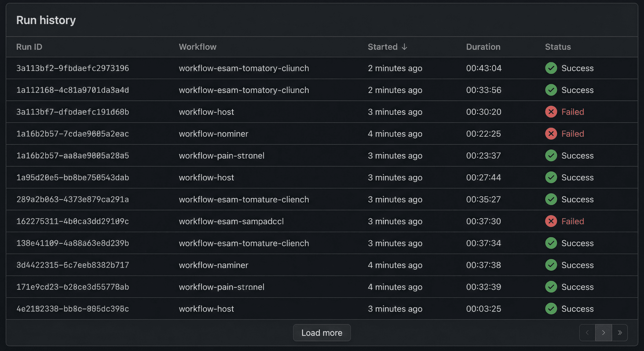
Task: Click the Success icon on the bottom workflow-host row
Action: tap(551, 308)
